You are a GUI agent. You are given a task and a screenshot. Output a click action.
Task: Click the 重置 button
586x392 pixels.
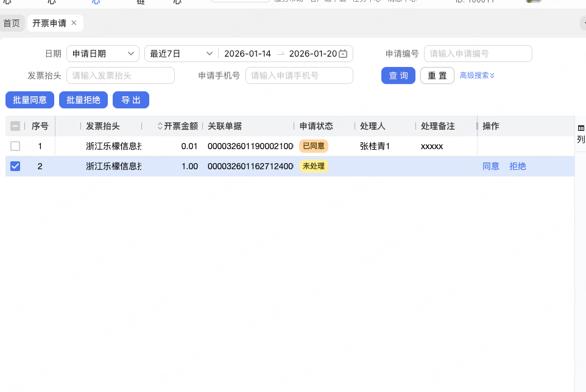tap(437, 76)
